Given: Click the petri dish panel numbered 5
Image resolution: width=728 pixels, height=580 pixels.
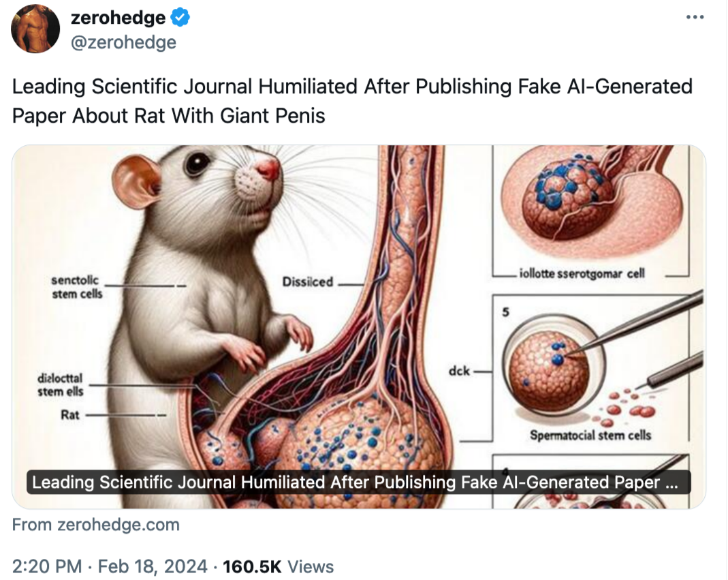Looking at the screenshot, I should click(590, 368).
